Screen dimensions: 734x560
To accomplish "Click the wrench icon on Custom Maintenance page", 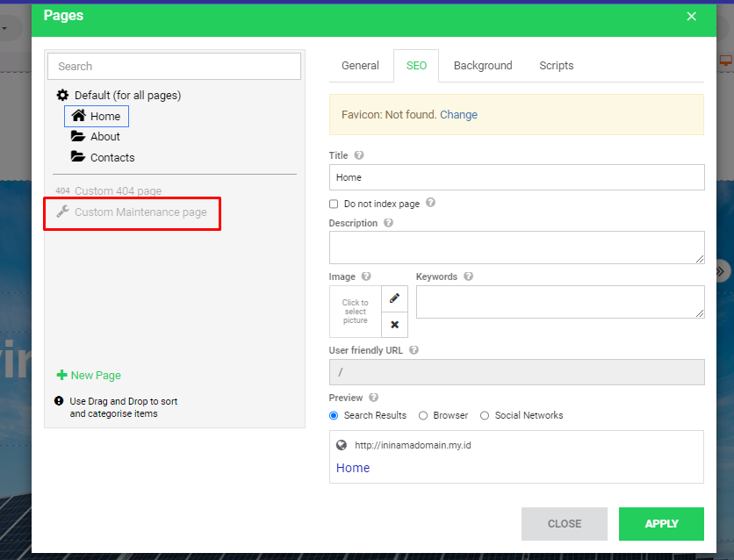I will (x=61, y=212).
